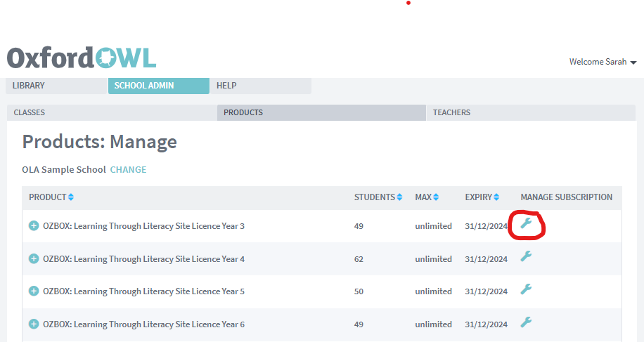Open the Help tab
Viewport: 644px width, 342px height.
pos(260,86)
